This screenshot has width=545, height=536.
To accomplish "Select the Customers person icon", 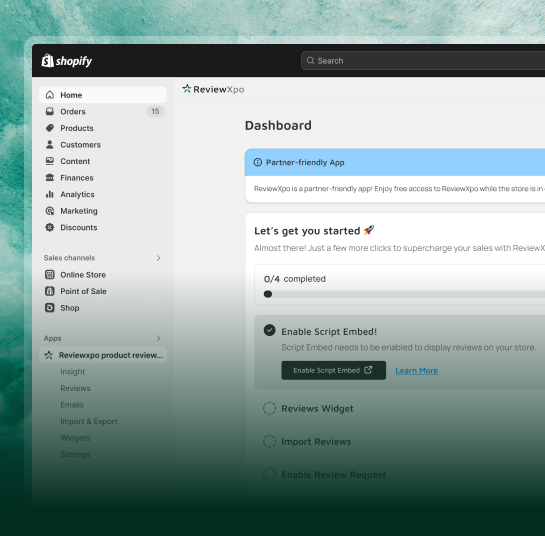I will tap(50, 145).
